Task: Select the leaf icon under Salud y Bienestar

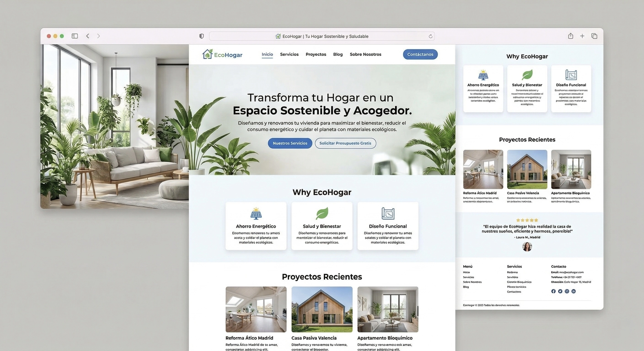Action: [x=322, y=214]
